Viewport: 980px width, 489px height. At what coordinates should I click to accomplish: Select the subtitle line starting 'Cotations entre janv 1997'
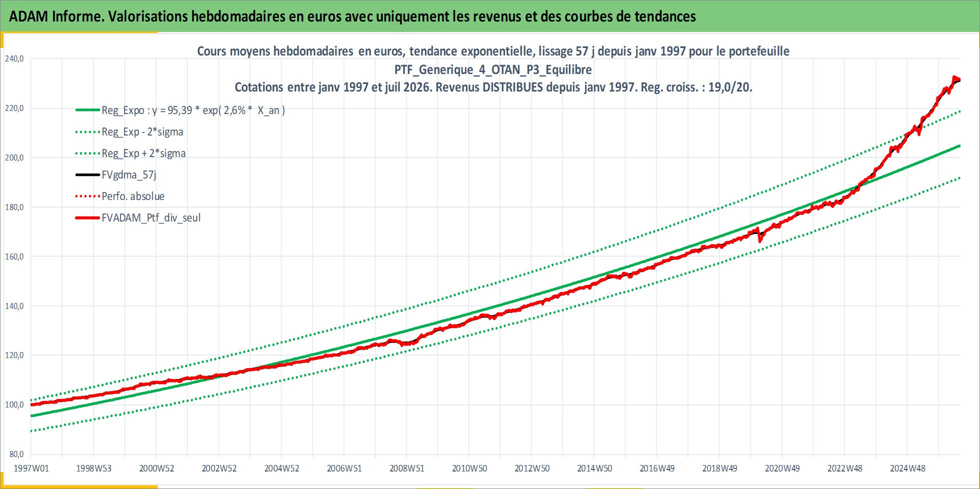(x=493, y=87)
